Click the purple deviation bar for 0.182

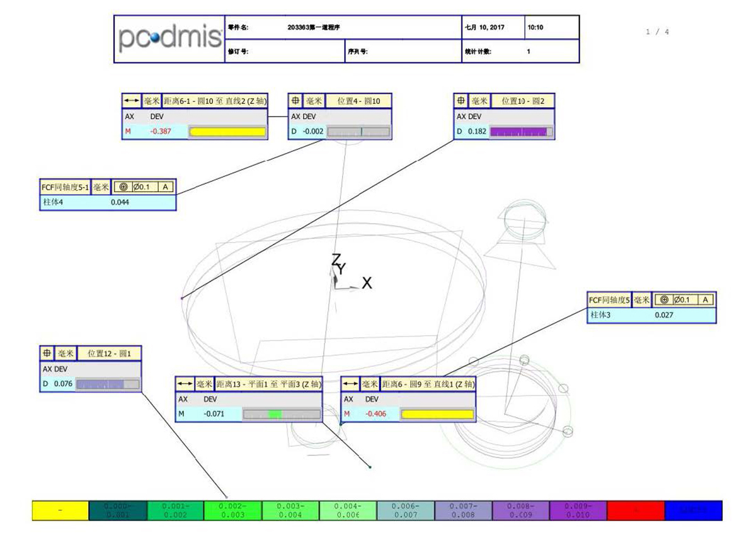click(521, 132)
